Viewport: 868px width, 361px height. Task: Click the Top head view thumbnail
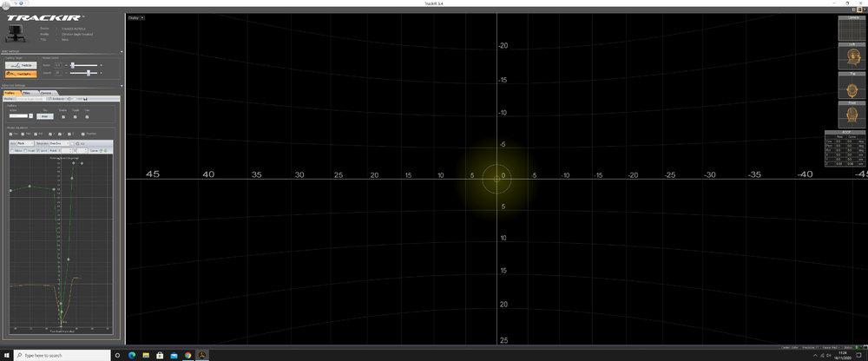click(x=852, y=85)
